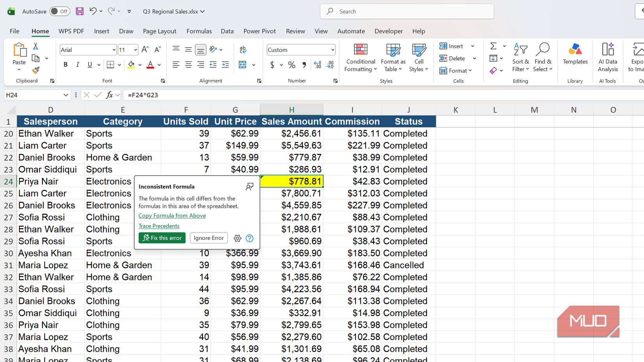The height and width of the screenshot is (362, 644).
Task: Click the Wrap Text icon
Action: point(243,50)
